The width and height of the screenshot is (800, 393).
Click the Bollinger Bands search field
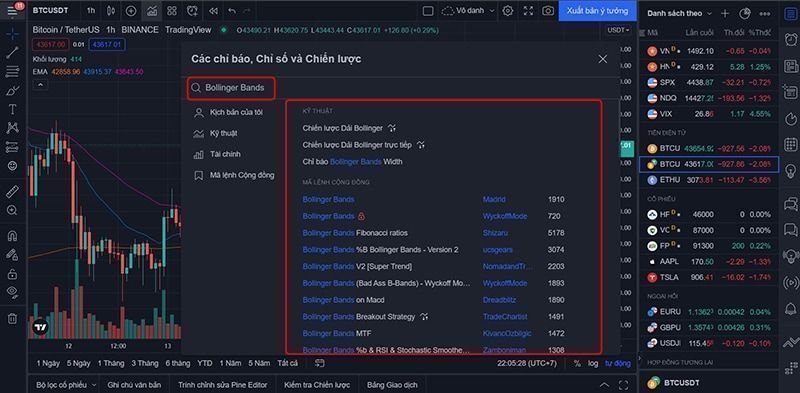(231, 88)
